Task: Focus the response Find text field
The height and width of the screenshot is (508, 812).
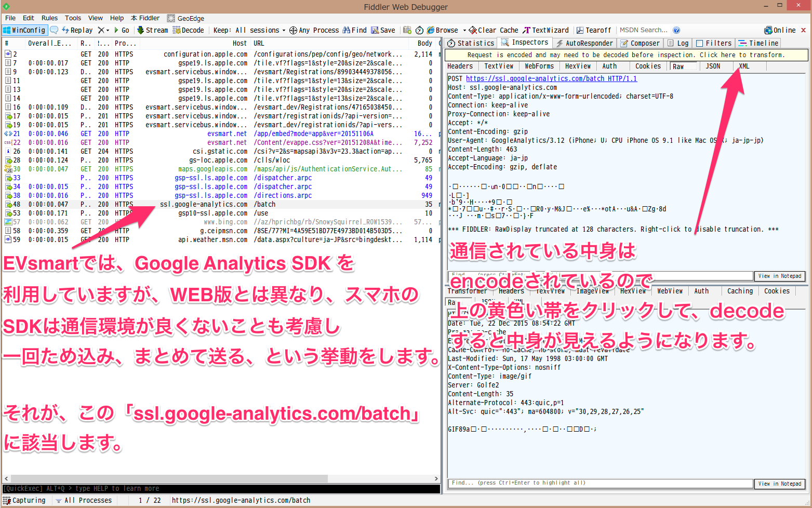Action: click(601, 483)
